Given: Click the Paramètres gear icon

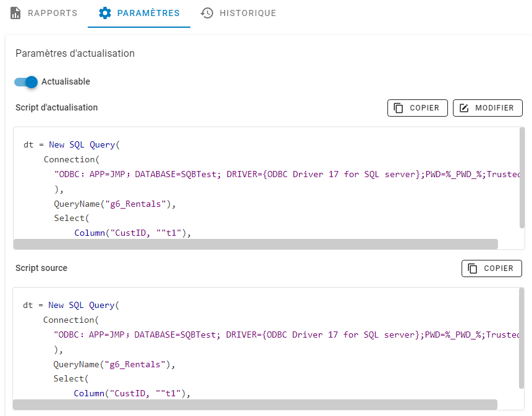Looking at the screenshot, I should [x=105, y=13].
